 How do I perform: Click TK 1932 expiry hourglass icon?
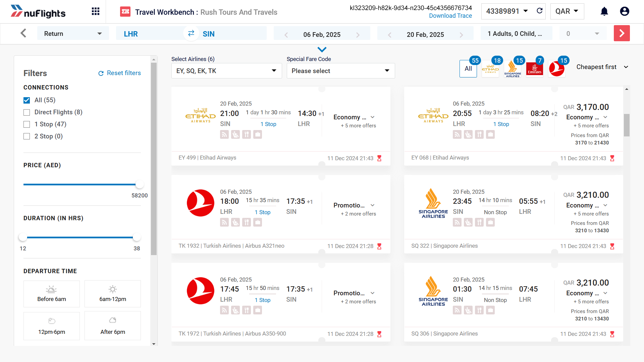pos(379,246)
